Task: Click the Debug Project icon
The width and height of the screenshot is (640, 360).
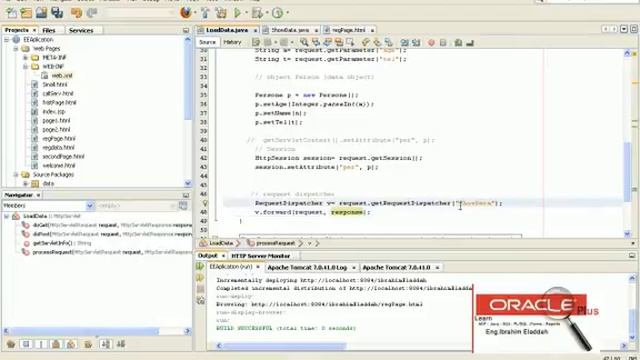Action: tap(257, 13)
